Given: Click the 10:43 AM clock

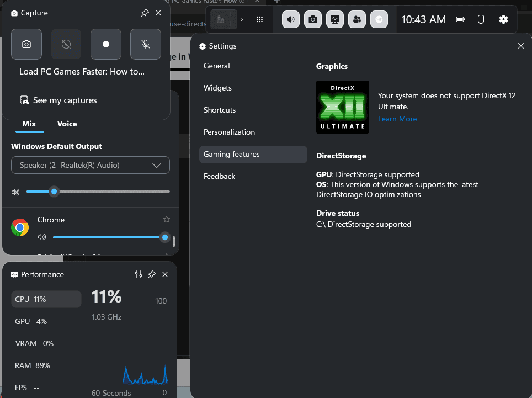Looking at the screenshot, I should coord(423,19).
